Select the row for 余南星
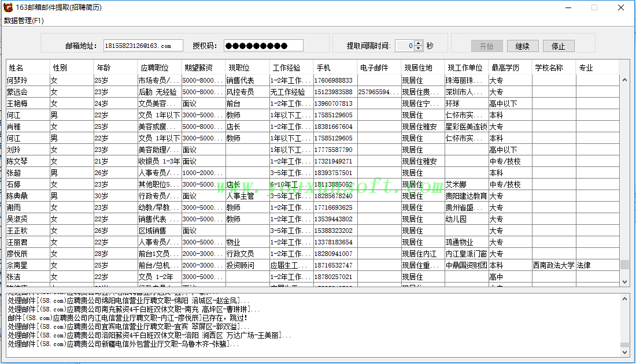This screenshot has width=636, height=364. tap(312, 265)
